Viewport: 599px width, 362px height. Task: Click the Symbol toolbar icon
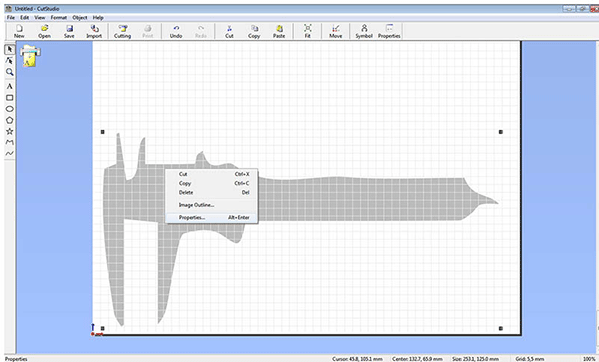364,31
